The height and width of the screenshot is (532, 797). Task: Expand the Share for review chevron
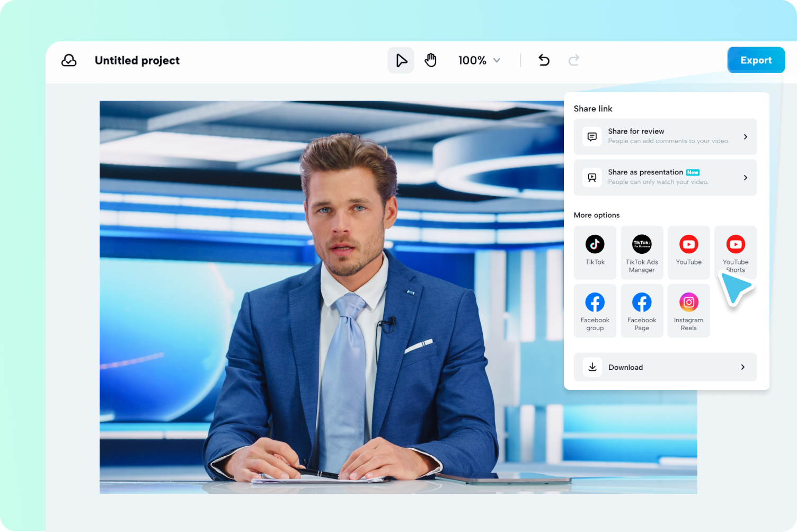[x=746, y=137]
